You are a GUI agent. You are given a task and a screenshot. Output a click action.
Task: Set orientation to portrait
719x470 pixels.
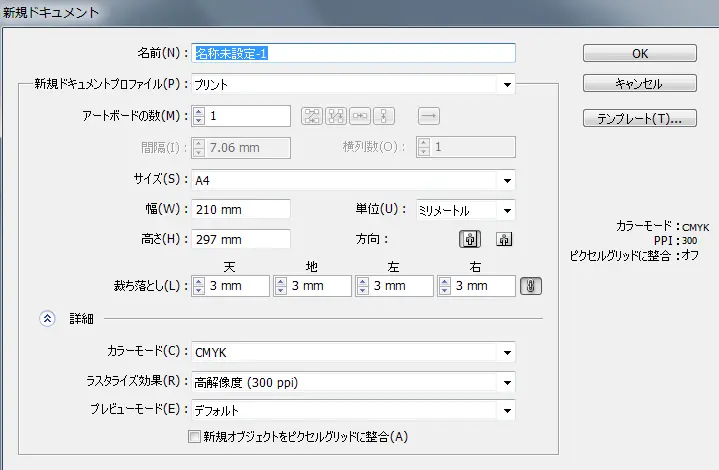tap(470, 240)
